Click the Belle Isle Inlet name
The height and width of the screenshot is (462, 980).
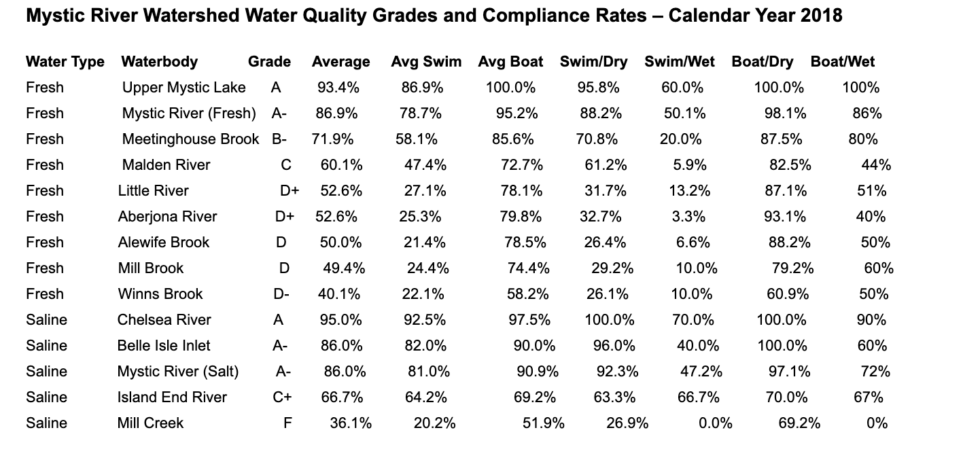pos(164,346)
